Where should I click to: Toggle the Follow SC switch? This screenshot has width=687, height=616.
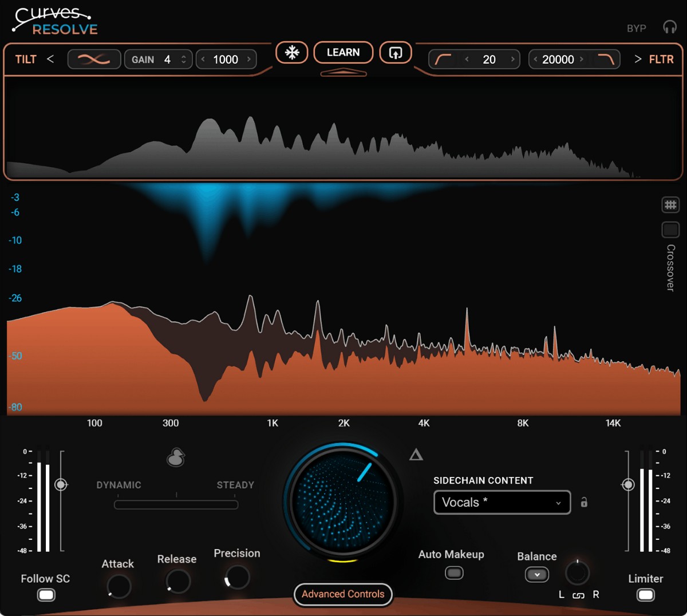click(46, 595)
